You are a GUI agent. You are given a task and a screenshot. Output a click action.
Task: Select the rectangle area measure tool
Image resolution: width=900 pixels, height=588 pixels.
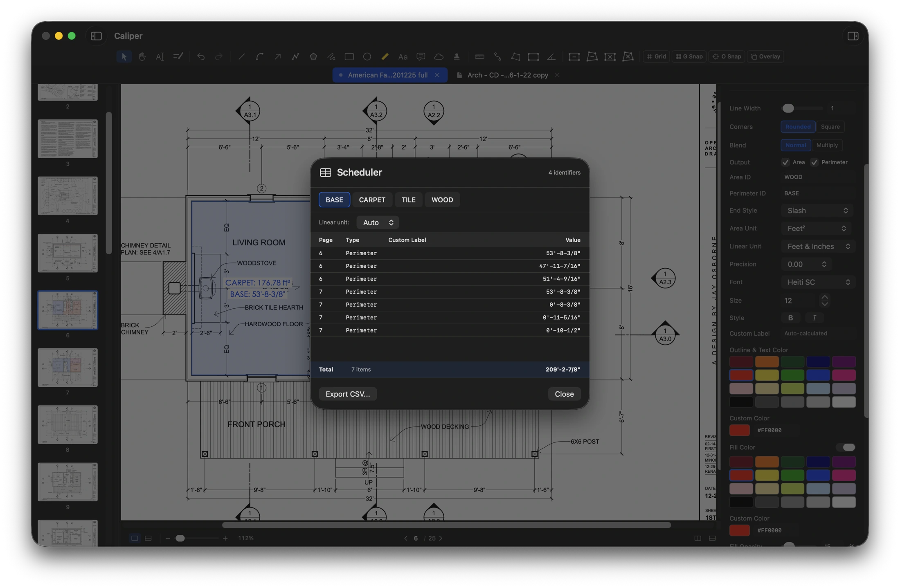533,56
